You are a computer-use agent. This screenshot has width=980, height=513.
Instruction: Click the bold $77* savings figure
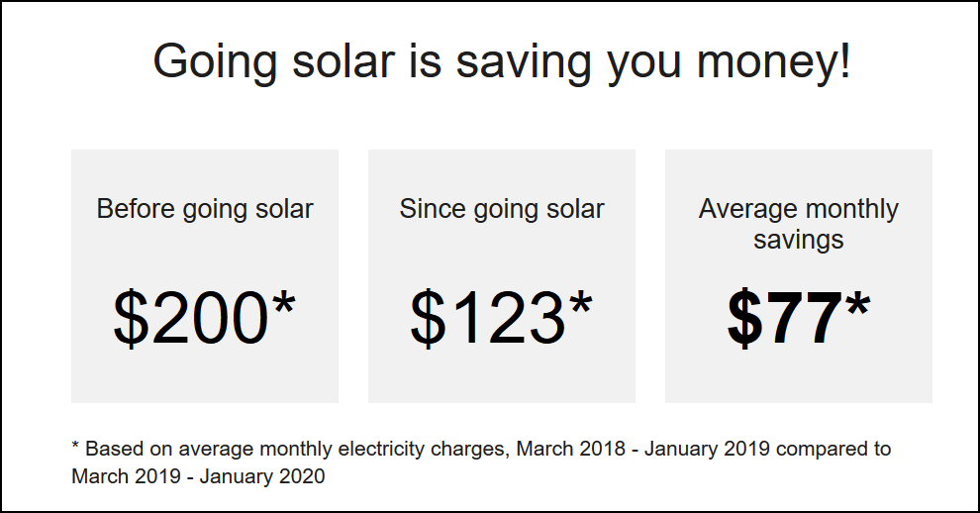pyautogui.click(x=799, y=317)
